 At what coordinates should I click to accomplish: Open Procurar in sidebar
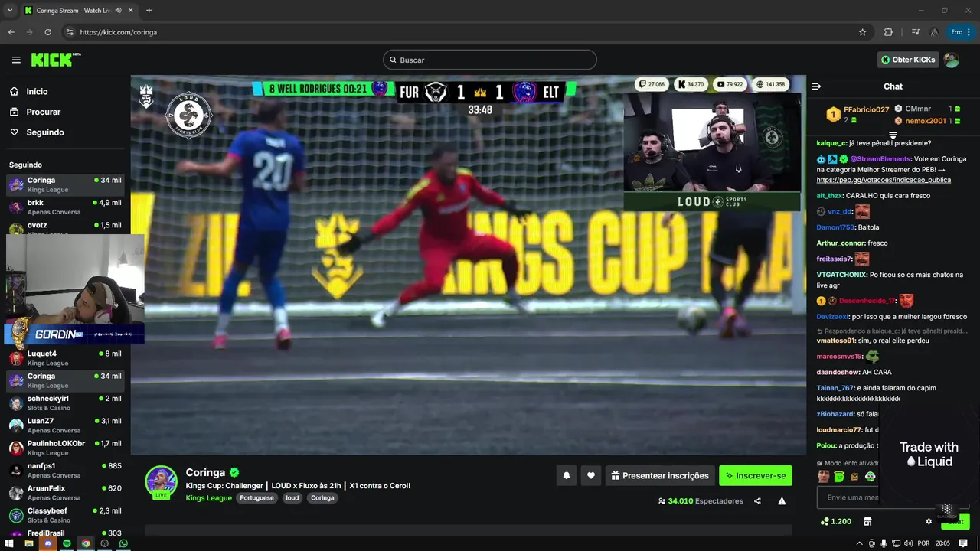pyautogui.click(x=43, y=112)
